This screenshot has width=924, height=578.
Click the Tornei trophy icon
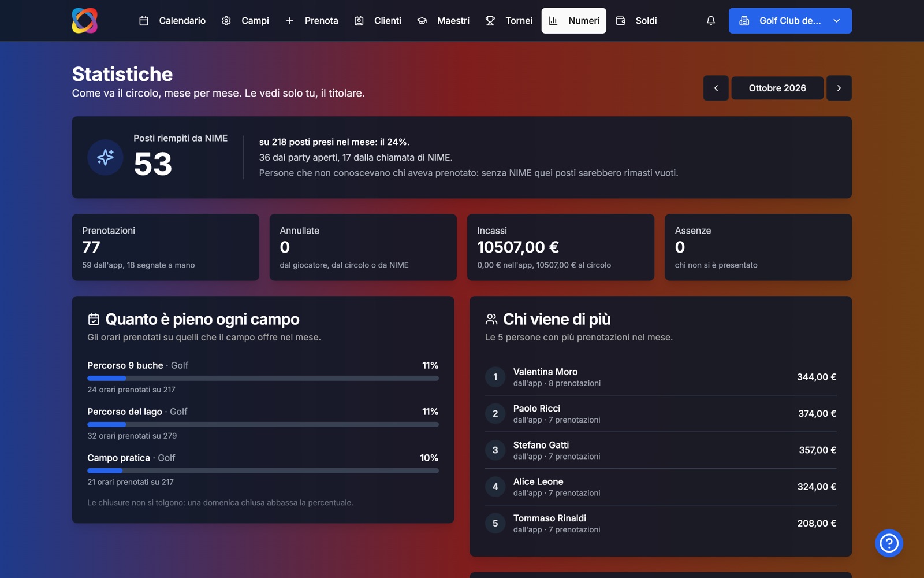pyautogui.click(x=490, y=21)
